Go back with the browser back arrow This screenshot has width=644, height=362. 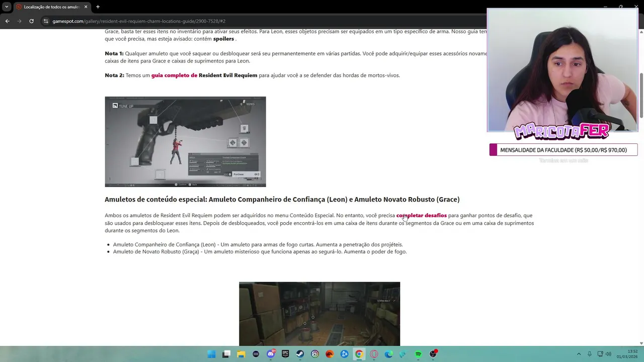(7, 21)
